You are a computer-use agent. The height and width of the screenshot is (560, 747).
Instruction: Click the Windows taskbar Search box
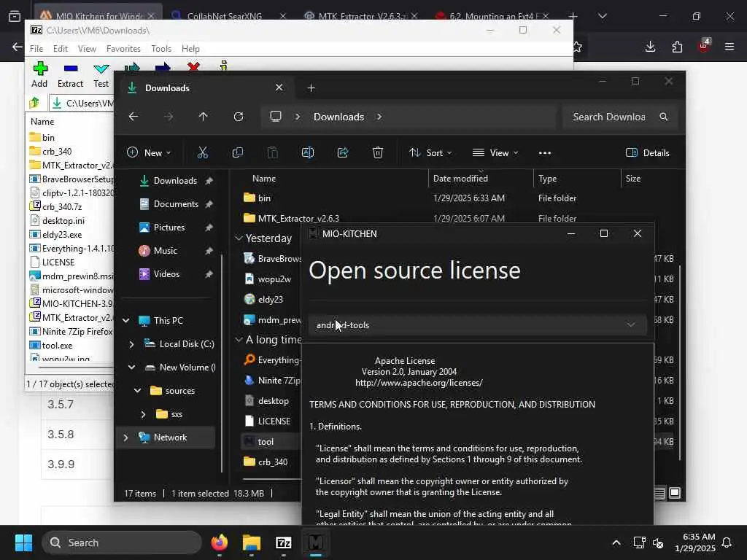[x=122, y=542]
